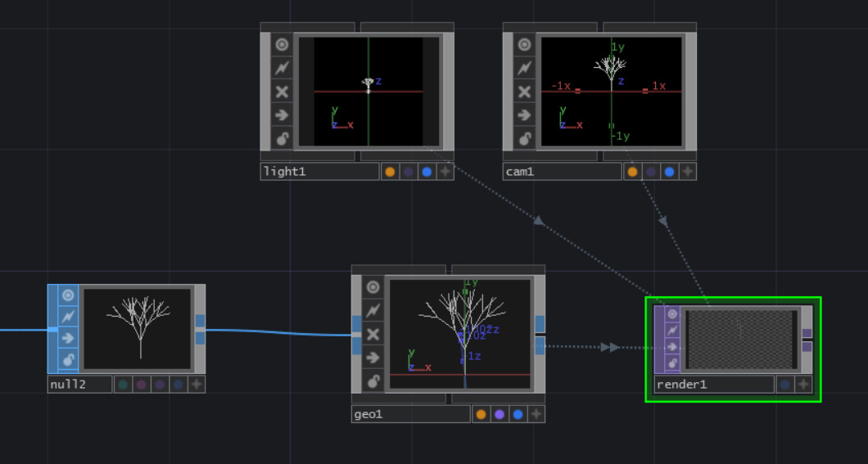Select the geo1 tree viewer thumbnail
Screen dimensions: 868x464
[x=460, y=334]
